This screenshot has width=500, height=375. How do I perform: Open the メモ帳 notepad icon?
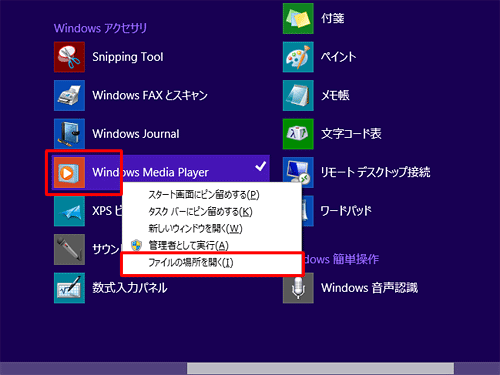pyautogui.click(x=298, y=95)
